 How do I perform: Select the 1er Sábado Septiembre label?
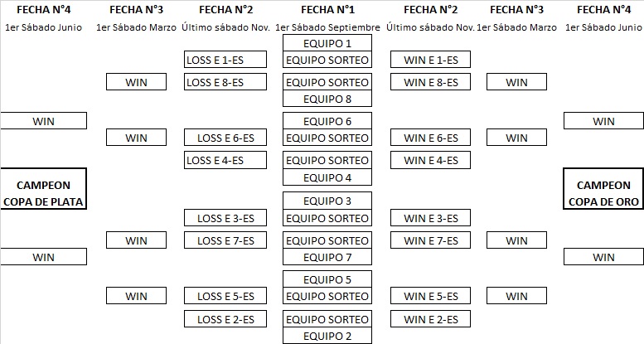(x=327, y=27)
